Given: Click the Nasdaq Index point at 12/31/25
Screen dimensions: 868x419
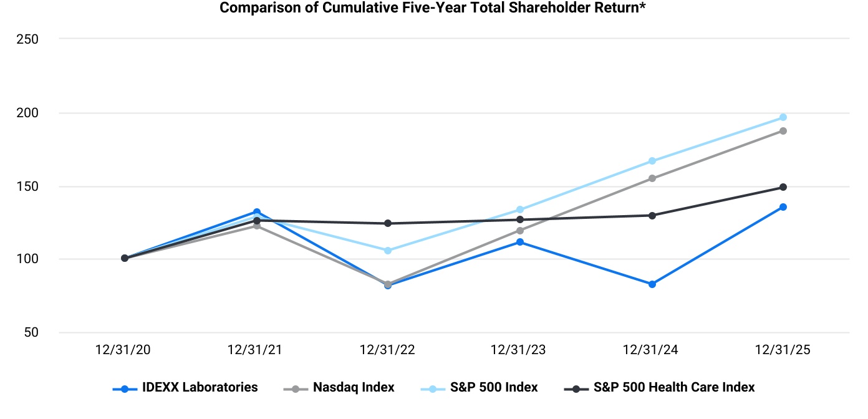Looking at the screenshot, I should pyautogui.click(x=783, y=131).
